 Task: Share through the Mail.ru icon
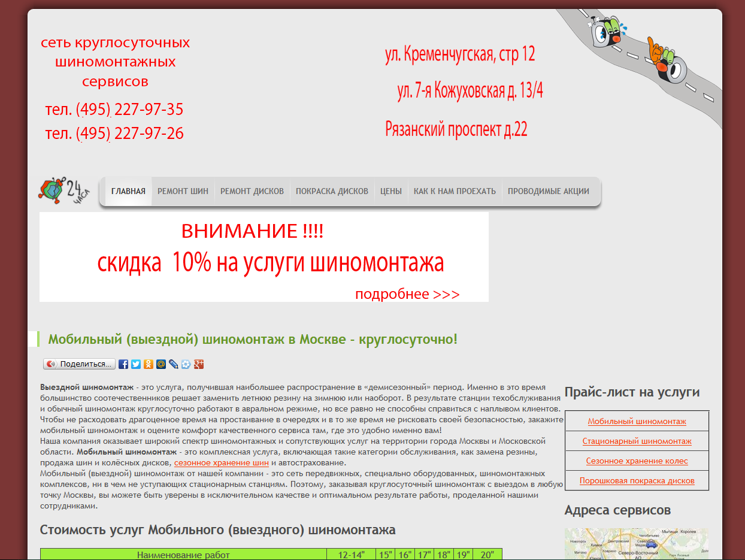pyautogui.click(x=161, y=364)
